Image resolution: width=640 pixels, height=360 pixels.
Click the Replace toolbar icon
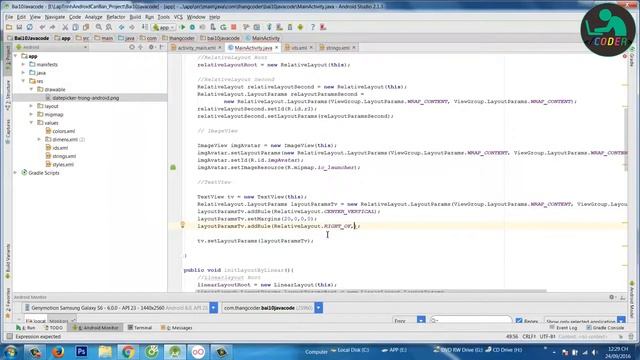(x=109, y=27)
